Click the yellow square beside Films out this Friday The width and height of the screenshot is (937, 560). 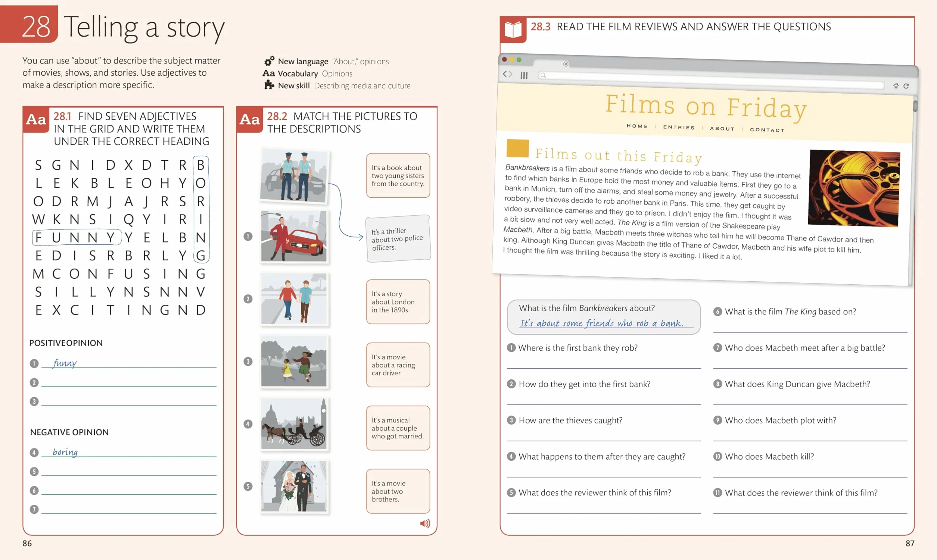pos(517,148)
